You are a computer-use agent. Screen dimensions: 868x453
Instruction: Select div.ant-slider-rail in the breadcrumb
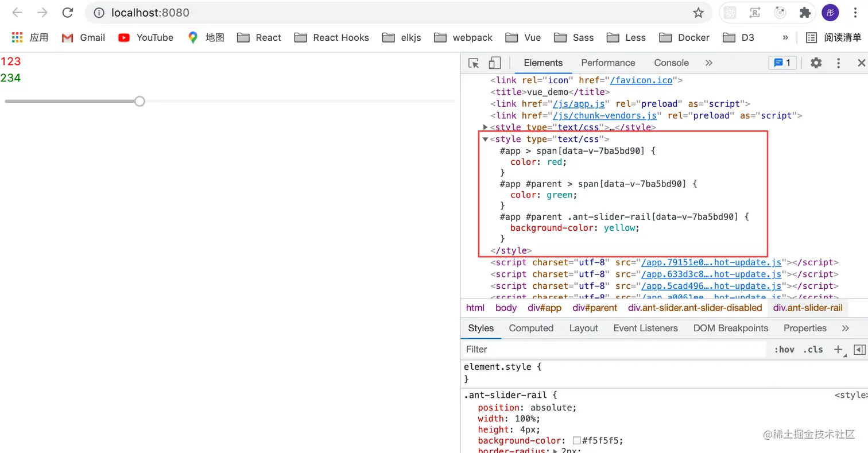(x=808, y=308)
